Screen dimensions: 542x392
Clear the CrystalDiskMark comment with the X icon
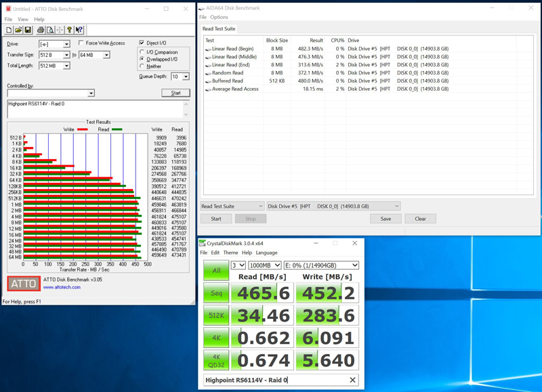(352, 380)
